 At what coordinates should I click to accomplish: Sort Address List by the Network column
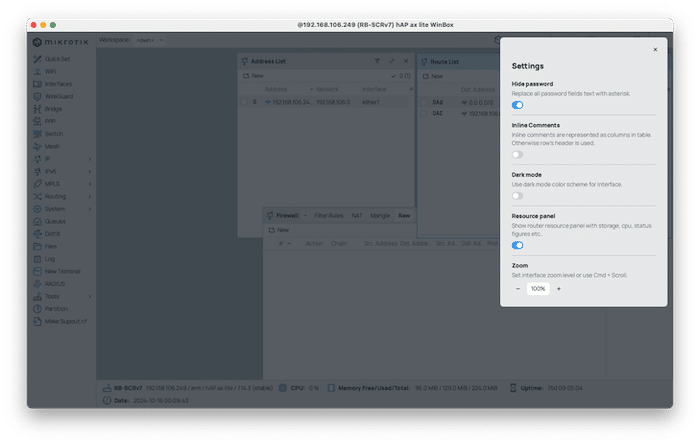click(x=327, y=89)
